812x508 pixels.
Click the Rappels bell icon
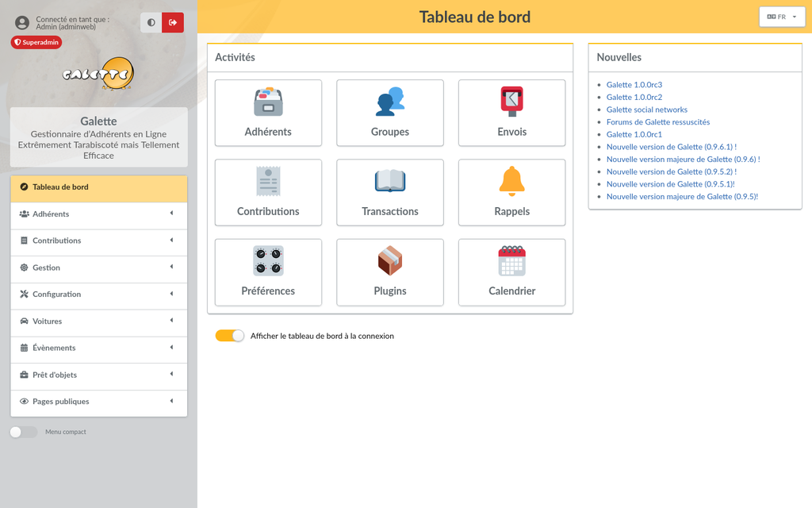pyautogui.click(x=511, y=181)
